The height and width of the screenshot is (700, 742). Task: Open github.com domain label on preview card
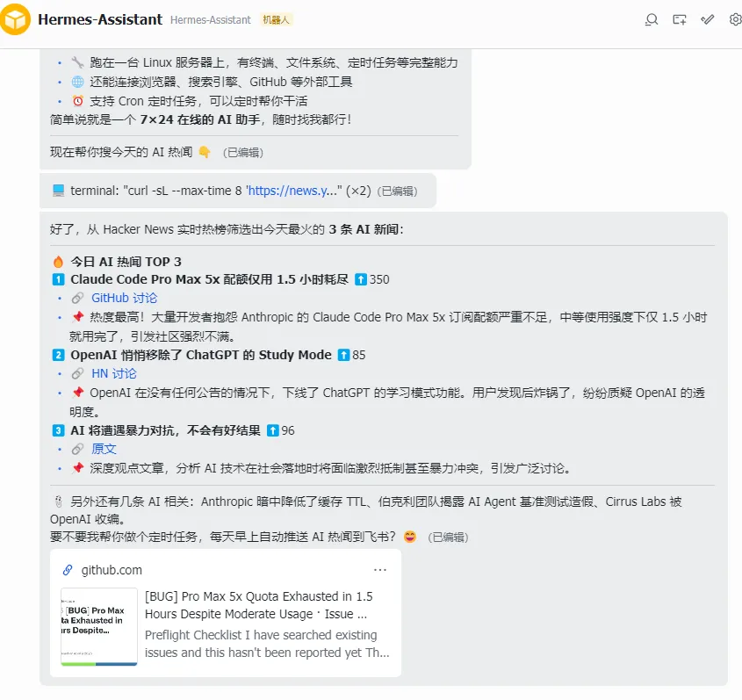[x=112, y=570]
